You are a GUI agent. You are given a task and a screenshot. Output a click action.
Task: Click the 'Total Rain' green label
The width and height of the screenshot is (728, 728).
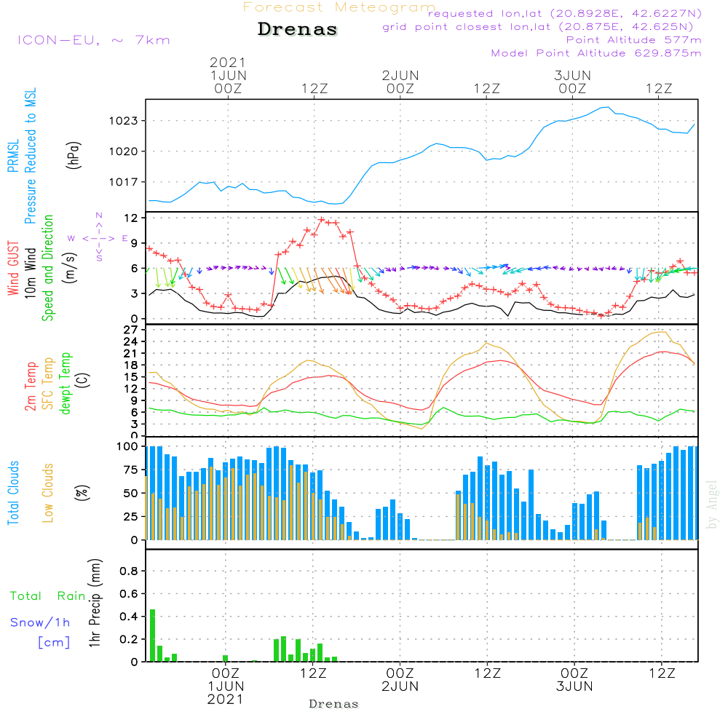point(48,596)
